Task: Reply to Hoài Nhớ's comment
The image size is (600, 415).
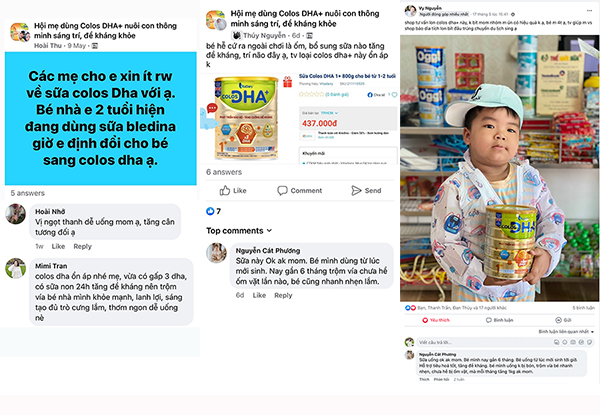Action: tap(82, 246)
